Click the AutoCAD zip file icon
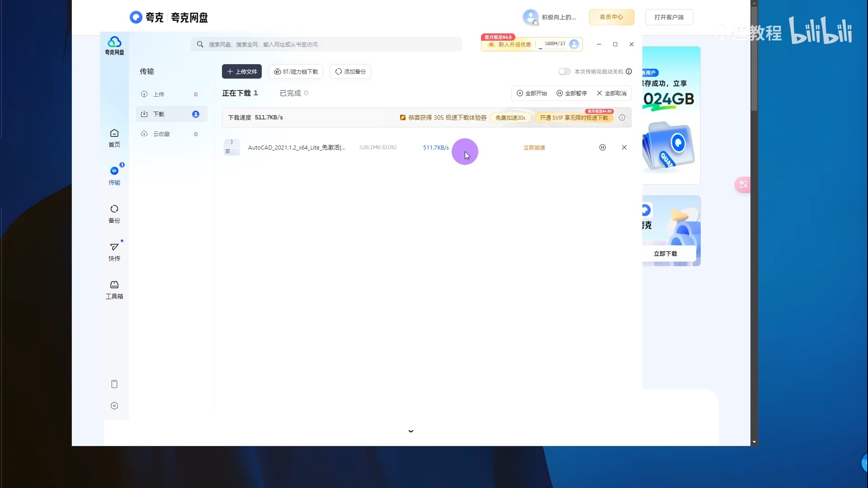This screenshot has height=488, width=868. 232,147
